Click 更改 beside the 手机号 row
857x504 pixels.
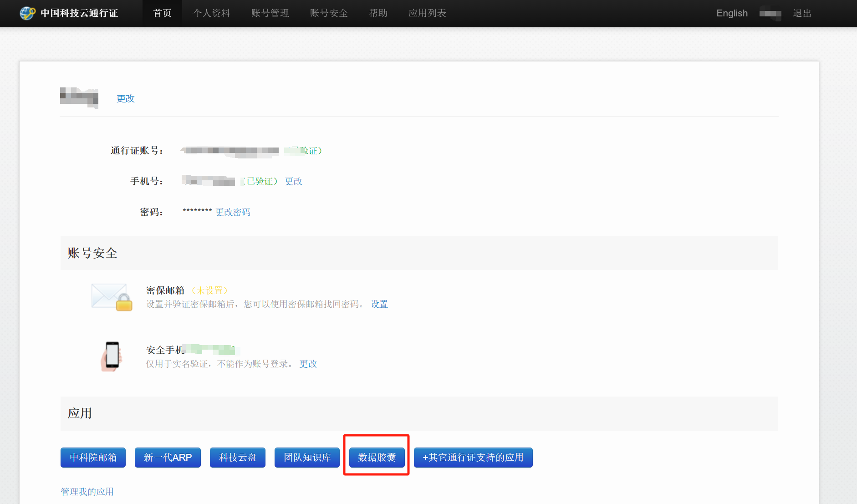pos(293,181)
